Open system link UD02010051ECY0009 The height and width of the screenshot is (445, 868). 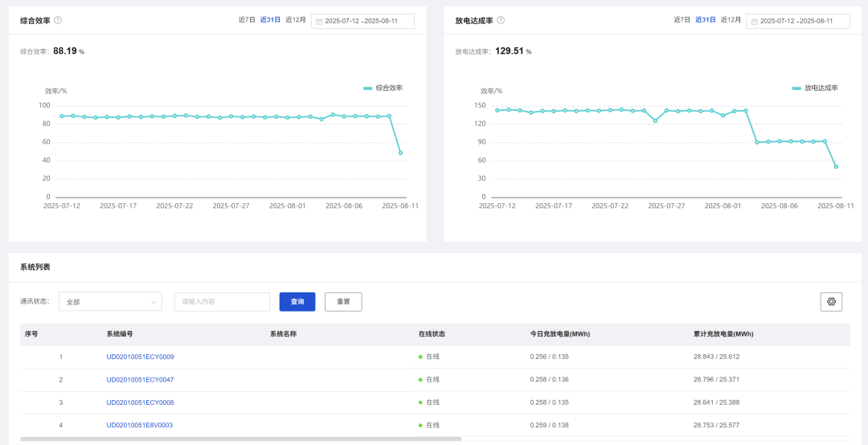tap(140, 357)
